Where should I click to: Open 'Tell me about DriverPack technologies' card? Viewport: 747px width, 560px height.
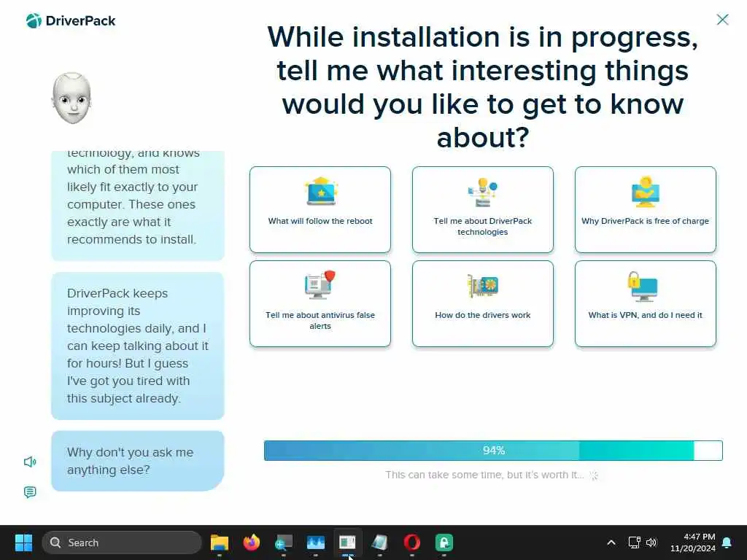coord(483,209)
